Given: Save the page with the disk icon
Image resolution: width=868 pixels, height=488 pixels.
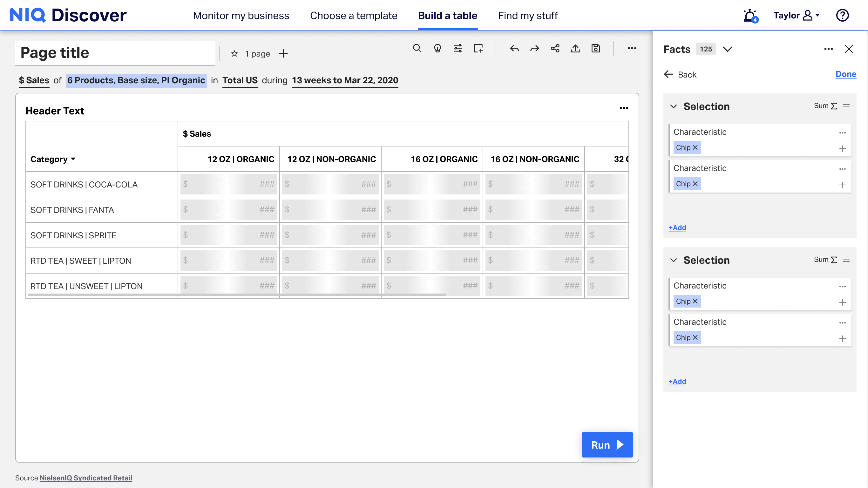Looking at the screenshot, I should pyautogui.click(x=595, y=49).
